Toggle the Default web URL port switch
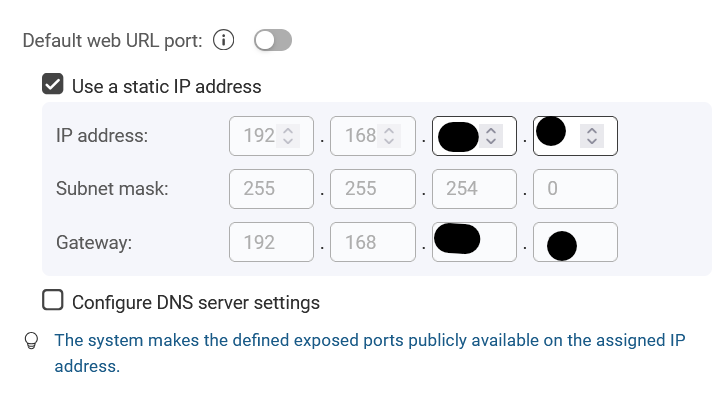Image resolution: width=717 pixels, height=401 pixels. click(272, 41)
